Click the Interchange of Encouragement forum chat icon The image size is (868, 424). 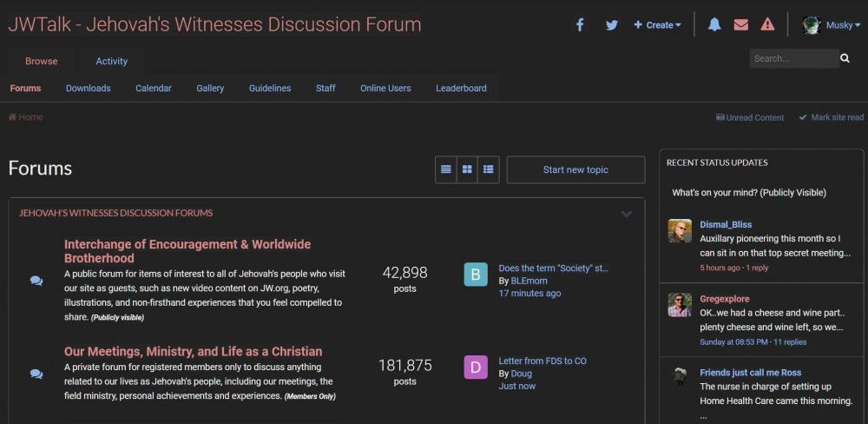point(36,281)
